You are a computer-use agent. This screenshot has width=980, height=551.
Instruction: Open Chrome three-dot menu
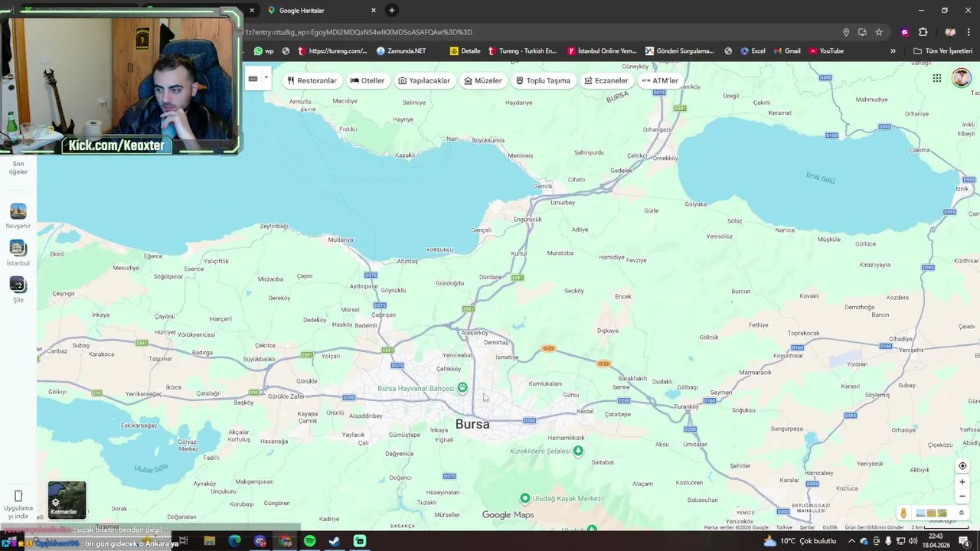[x=969, y=32]
